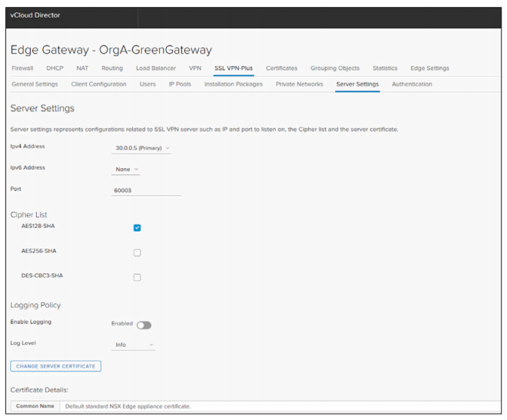This screenshot has width=507, height=420.
Task: Switch to Users sub-tab
Action: tap(147, 84)
